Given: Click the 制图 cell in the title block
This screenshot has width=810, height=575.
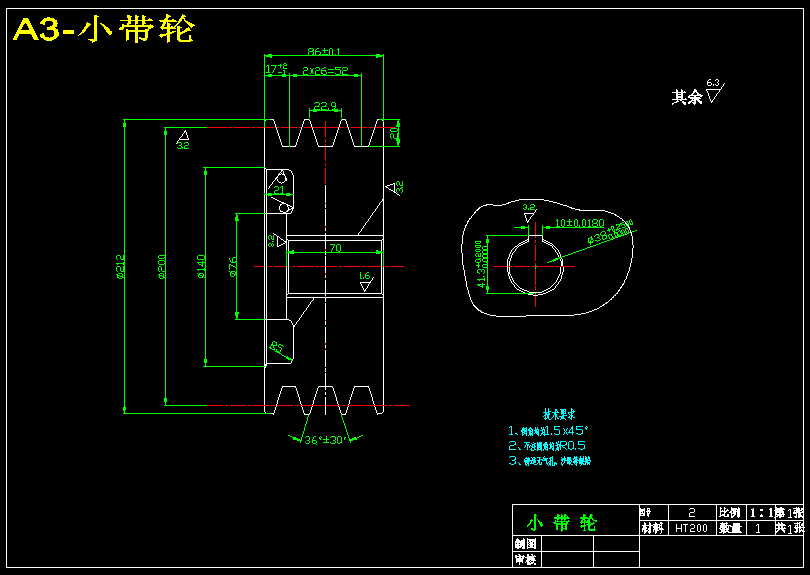Looking at the screenshot, I should coord(526,543).
